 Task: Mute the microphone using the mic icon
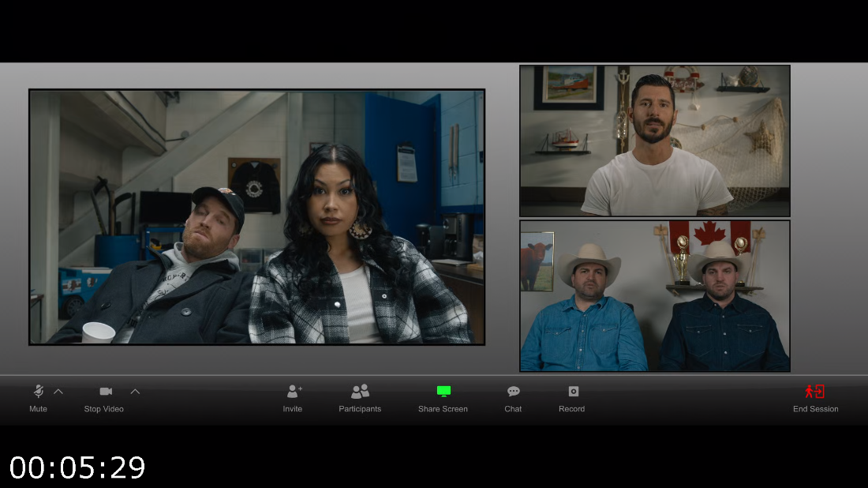[x=38, y=392]
